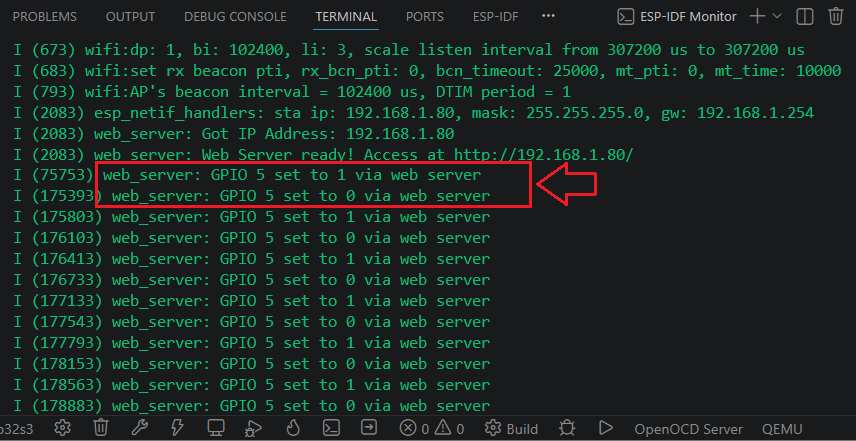Screen dimensions: 856x441
Task: Open the ESP-IDF Terminal icon in status bar
Action: [332, 428]
